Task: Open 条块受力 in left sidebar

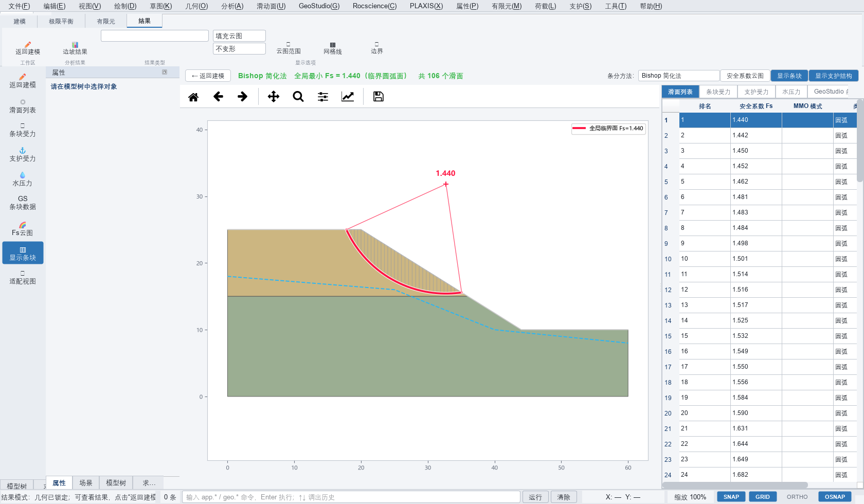Action: [x=23, y=130]
